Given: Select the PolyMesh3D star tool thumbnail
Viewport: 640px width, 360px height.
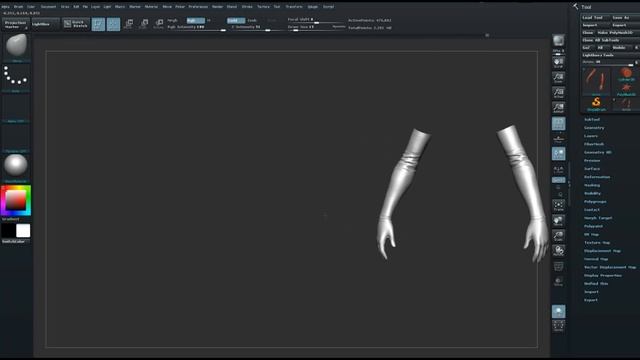Looking at the screenshot, I should 626,90.
